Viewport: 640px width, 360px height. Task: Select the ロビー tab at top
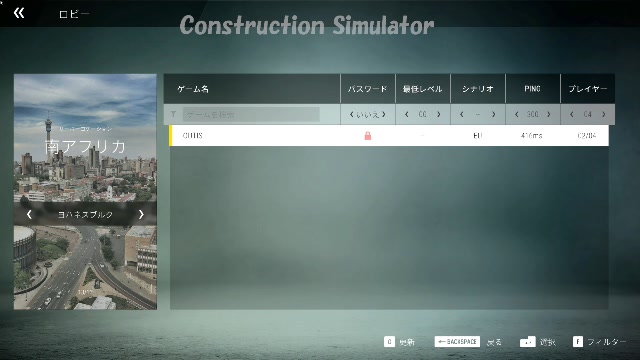click(74, 14)
